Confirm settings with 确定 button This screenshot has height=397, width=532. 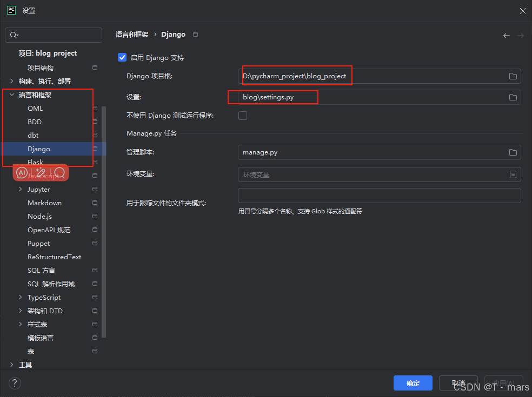413,383
